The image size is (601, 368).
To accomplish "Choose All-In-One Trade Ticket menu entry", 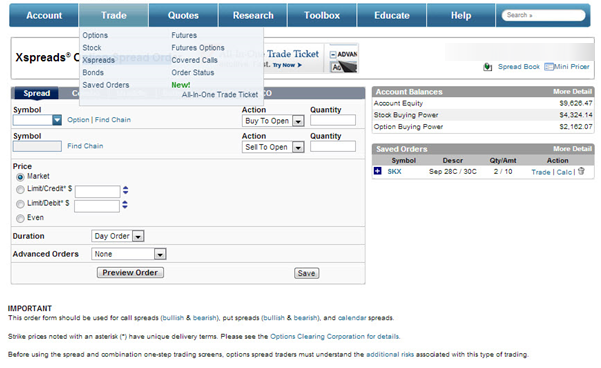I will [x=220, y=95].
